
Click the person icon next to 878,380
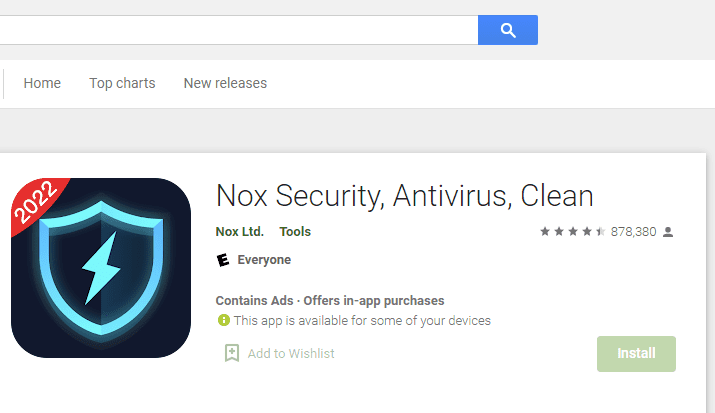(668, 232)
